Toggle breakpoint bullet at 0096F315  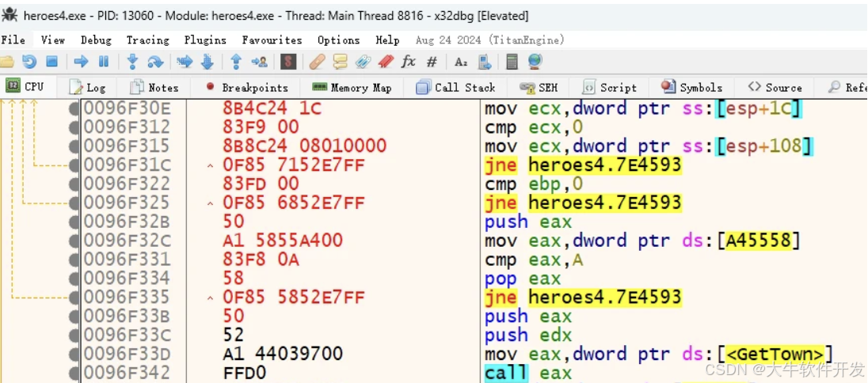tap(74, 146)
